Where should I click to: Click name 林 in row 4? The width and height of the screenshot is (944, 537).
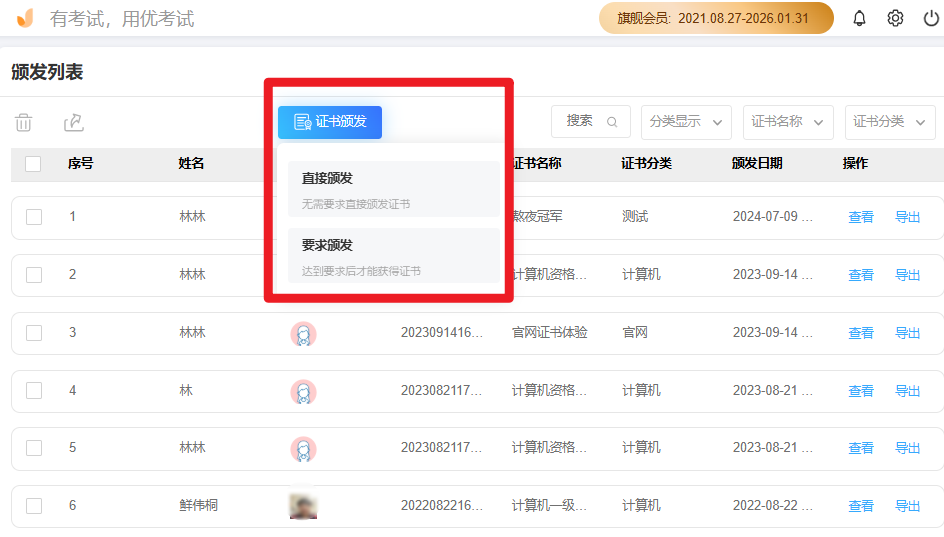(186, 391)
